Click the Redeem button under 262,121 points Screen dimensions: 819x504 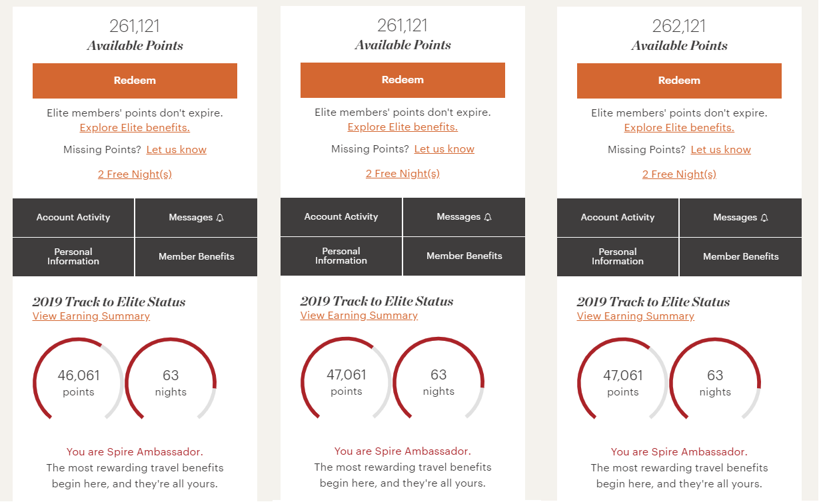point(679,81)
